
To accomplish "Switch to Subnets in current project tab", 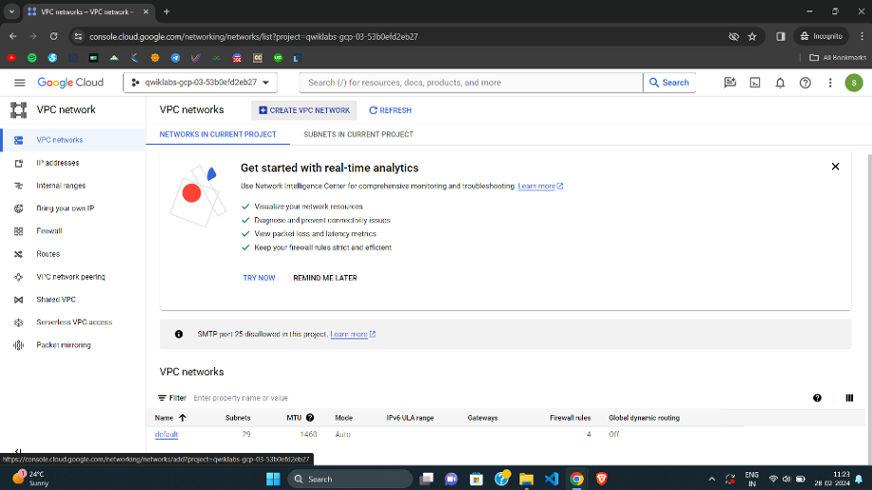I will [x=358, y=134].
